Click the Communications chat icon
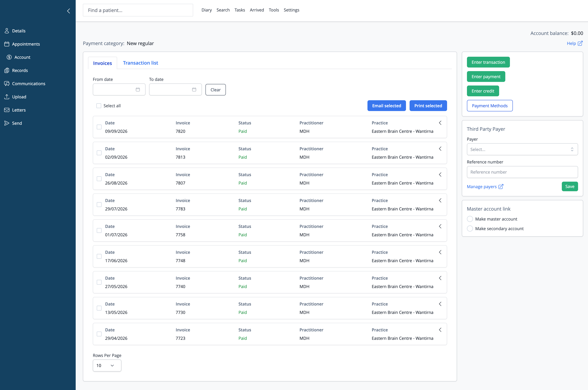Viewport: 588px width, 390px height. point(7,84)
